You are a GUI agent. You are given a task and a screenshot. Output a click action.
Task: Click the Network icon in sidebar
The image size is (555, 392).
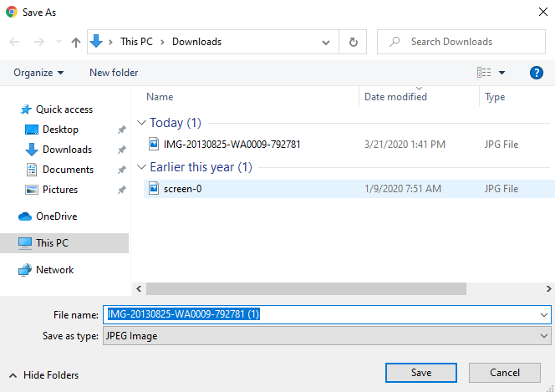(25, 270)
